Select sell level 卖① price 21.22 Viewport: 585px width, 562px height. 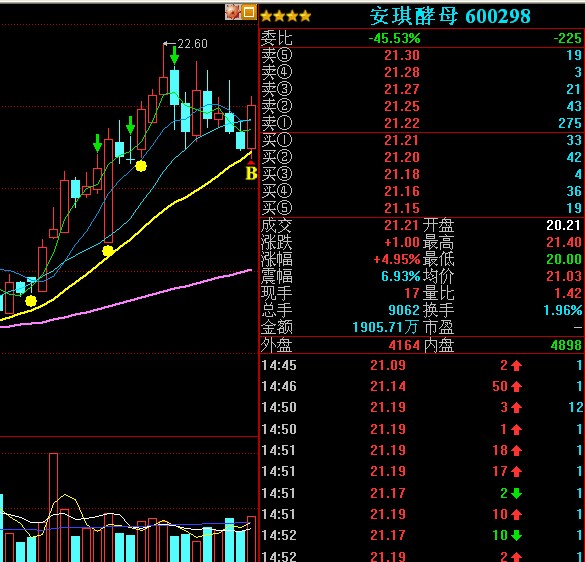[402, 124]
